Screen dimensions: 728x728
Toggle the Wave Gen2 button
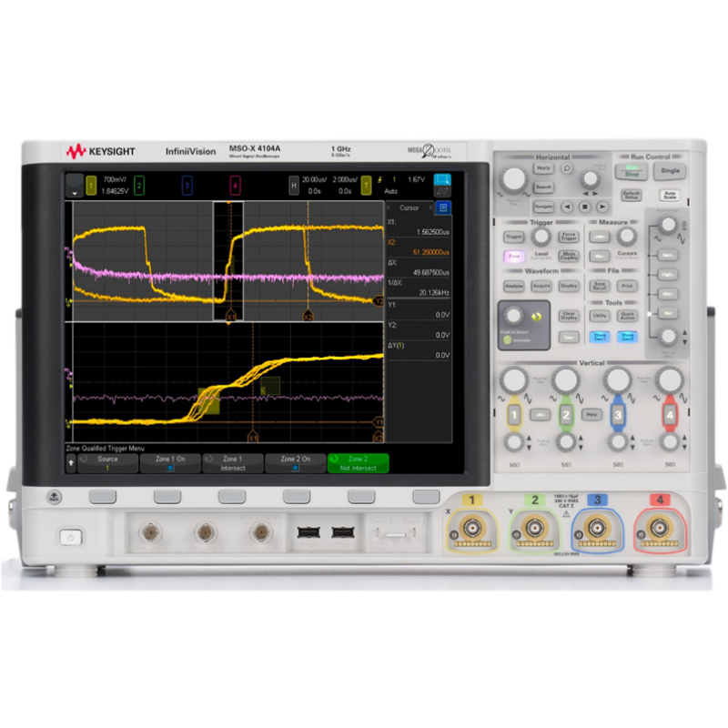click(627, 337)
